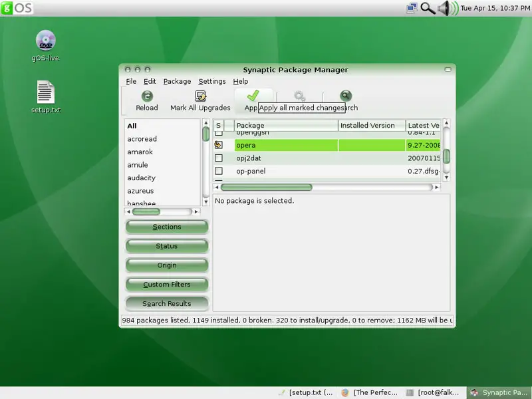
Task: Select amarok in the category list
Action: coord(163,152)
